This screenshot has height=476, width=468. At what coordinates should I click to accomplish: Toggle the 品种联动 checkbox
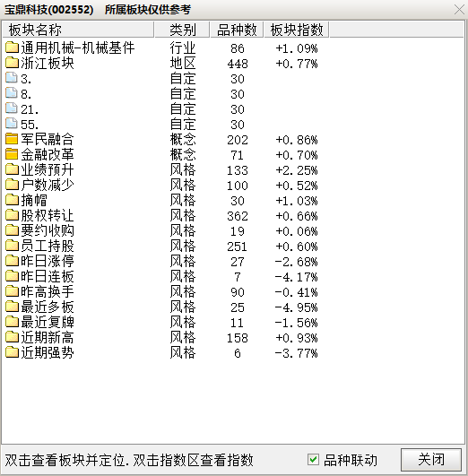click(313, 460)
